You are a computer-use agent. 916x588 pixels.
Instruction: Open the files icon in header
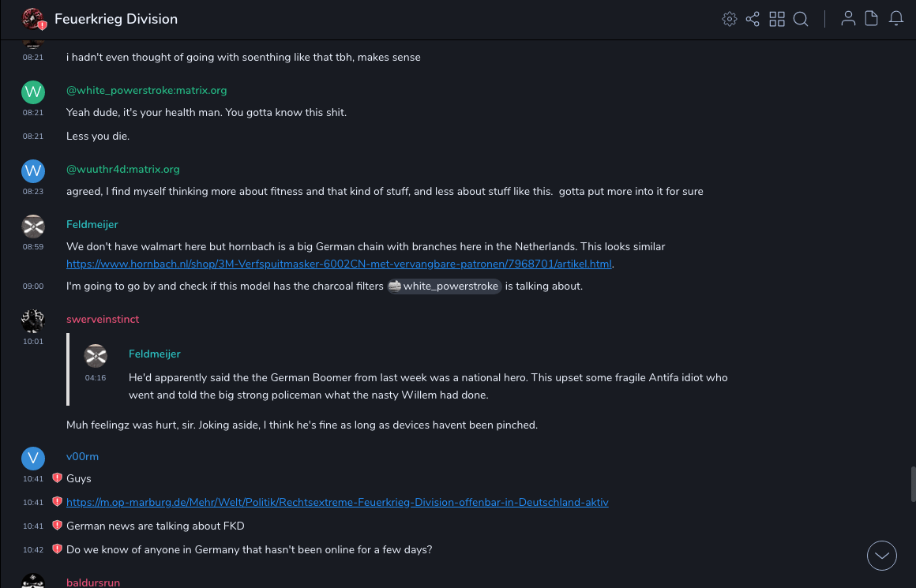[x=872, y=19]
